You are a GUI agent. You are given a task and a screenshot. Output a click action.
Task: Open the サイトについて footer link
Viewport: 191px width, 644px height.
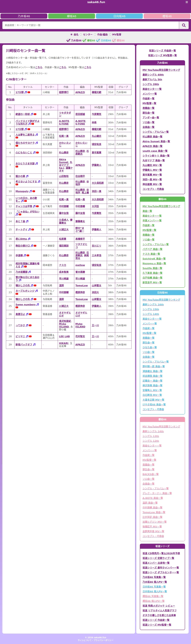click(x=84, y=640)
